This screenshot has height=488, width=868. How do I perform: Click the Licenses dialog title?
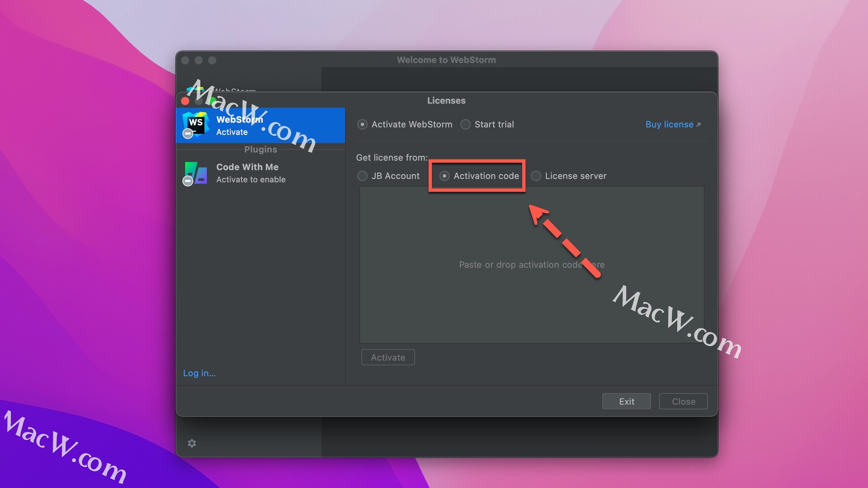tap(446, 101)
